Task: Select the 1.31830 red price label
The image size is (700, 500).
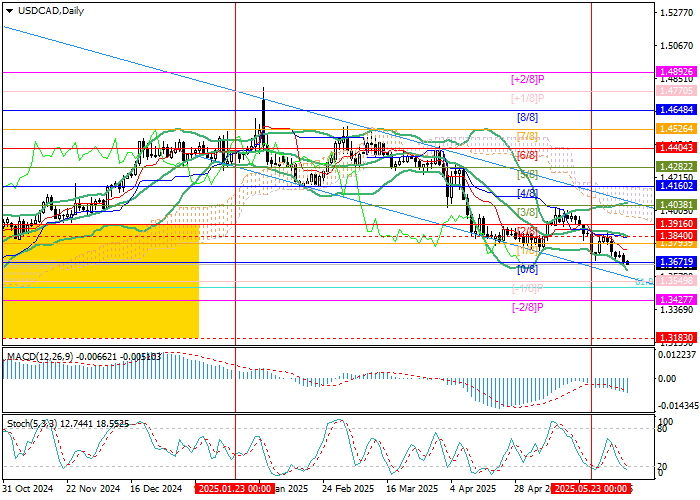Action: tap(677, 338)
